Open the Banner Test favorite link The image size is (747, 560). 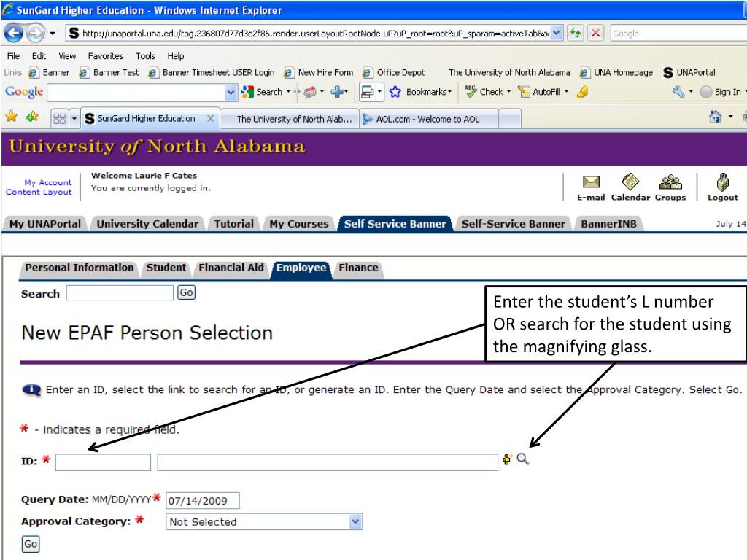tap(109, 72)
